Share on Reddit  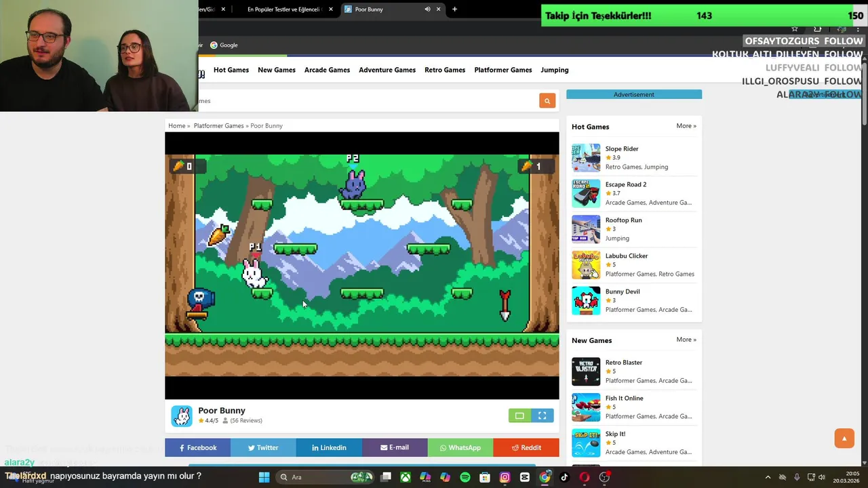[526, 447]
